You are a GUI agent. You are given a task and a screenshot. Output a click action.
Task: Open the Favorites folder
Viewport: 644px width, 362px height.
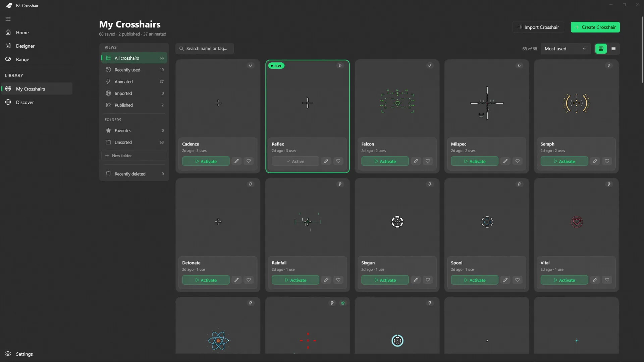tap(134, 131)
